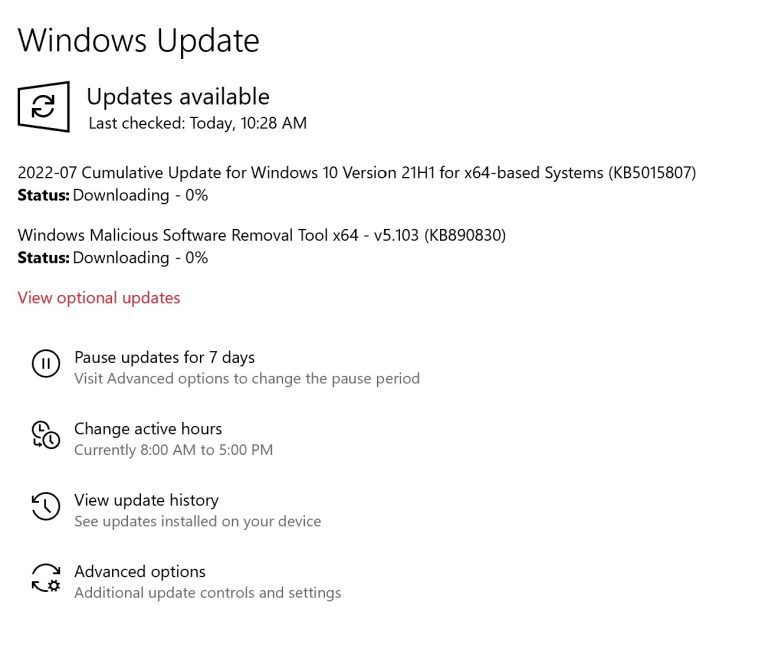This screenshot has width=768, height=668.
Task: Click the pause circle icon
Action: tap(46, 363)
